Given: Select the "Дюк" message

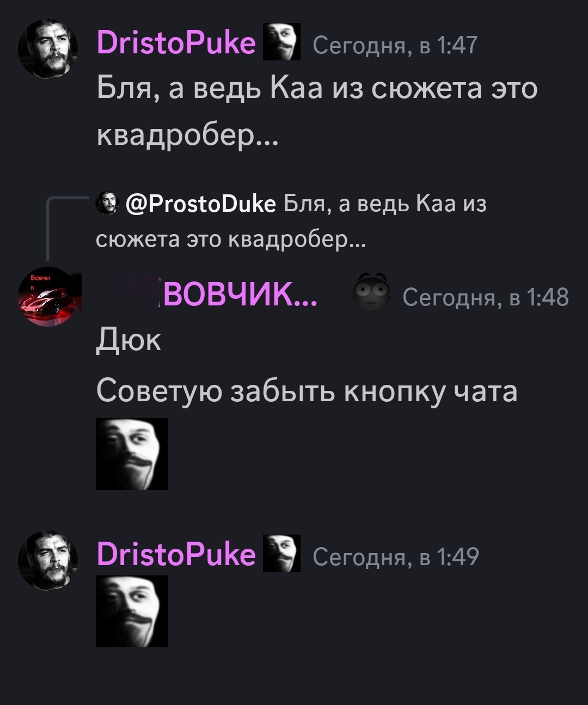Looking at the screenshot, I should [x=129, y=340].
